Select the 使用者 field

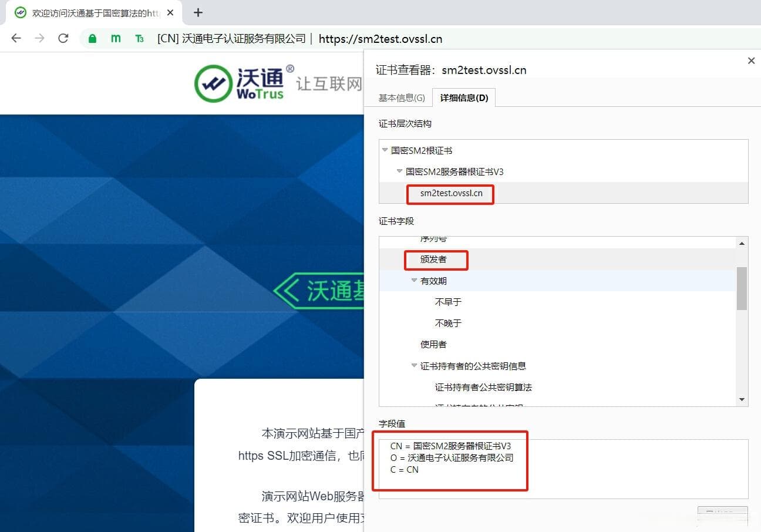click(x=433, y=344)
